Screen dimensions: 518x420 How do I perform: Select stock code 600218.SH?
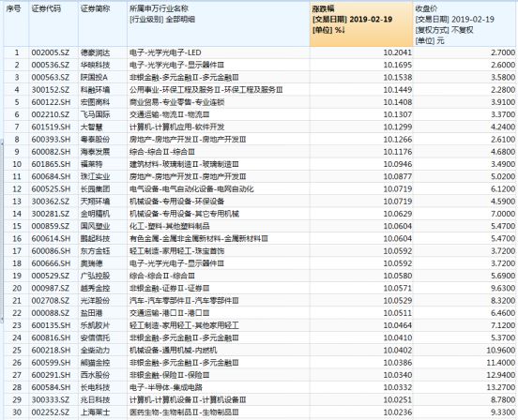pyautogui.click(x=52, y=350)
